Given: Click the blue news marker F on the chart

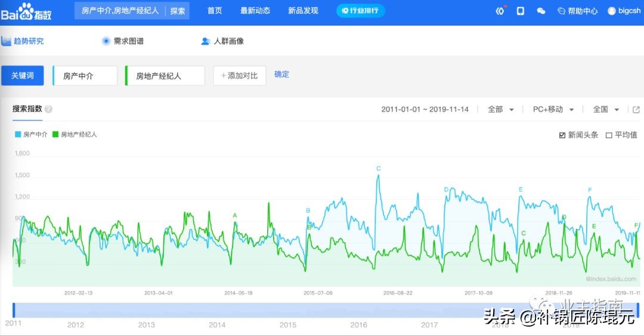Looking at the screenshot, I should click(x=590, y=190).
